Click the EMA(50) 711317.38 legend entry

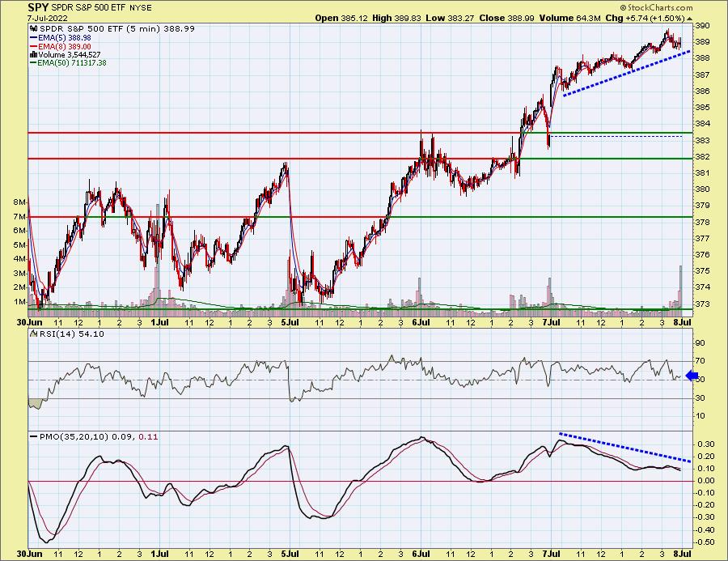[x=72, y=63]
